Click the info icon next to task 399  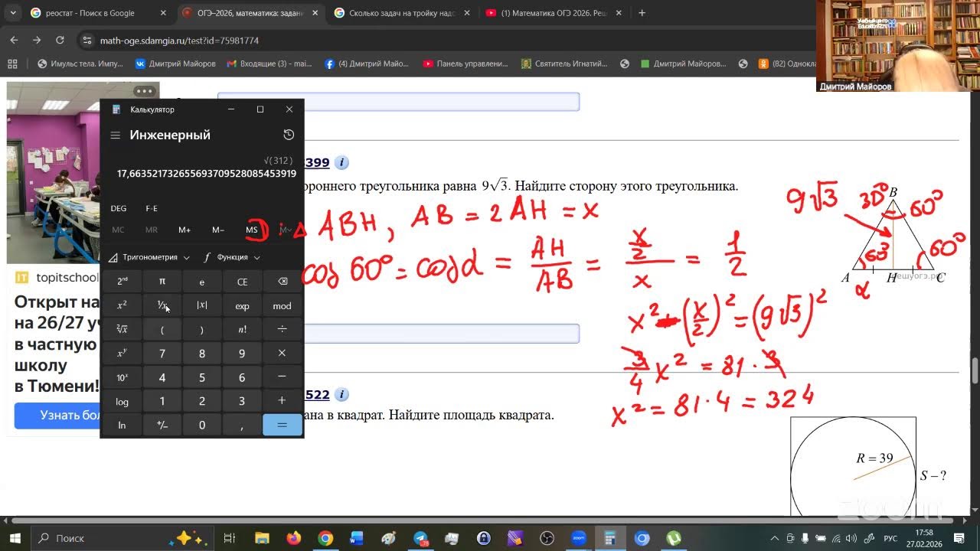click(x=342, y=162)
